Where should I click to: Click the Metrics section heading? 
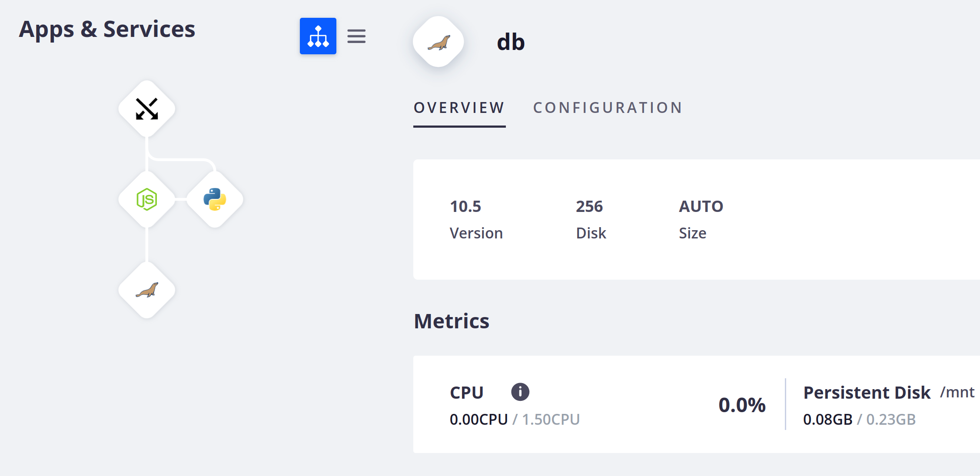pos(451,321)
